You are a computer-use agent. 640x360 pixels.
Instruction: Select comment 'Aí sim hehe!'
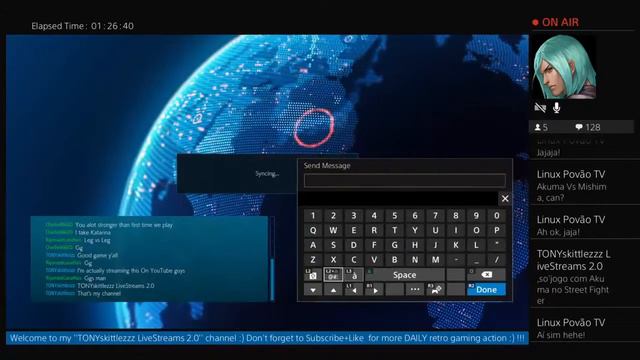(x=560, y=335)
